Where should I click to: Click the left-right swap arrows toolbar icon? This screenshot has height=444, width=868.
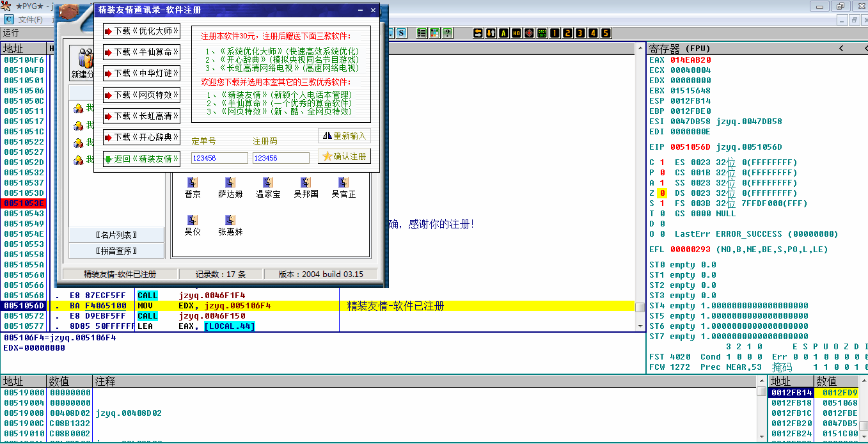[x=478, y=33]
